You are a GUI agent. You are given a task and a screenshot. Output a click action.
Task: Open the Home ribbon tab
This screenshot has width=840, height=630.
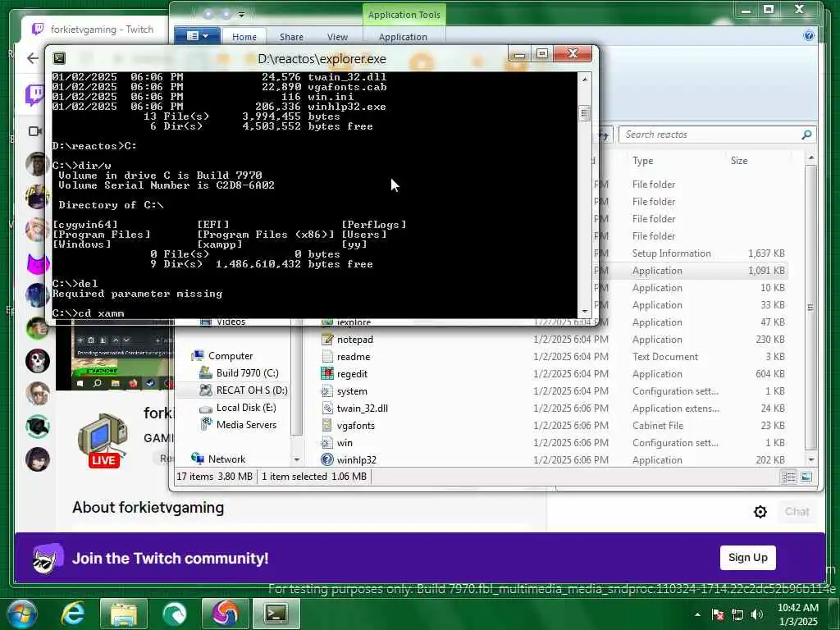click(x=244, y=37)
